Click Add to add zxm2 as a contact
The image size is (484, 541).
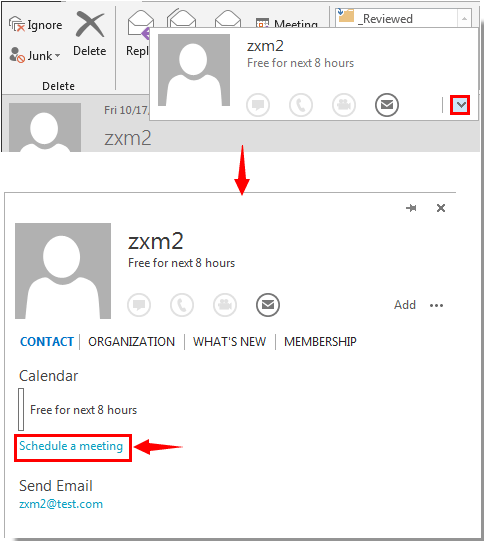point(405,305)
